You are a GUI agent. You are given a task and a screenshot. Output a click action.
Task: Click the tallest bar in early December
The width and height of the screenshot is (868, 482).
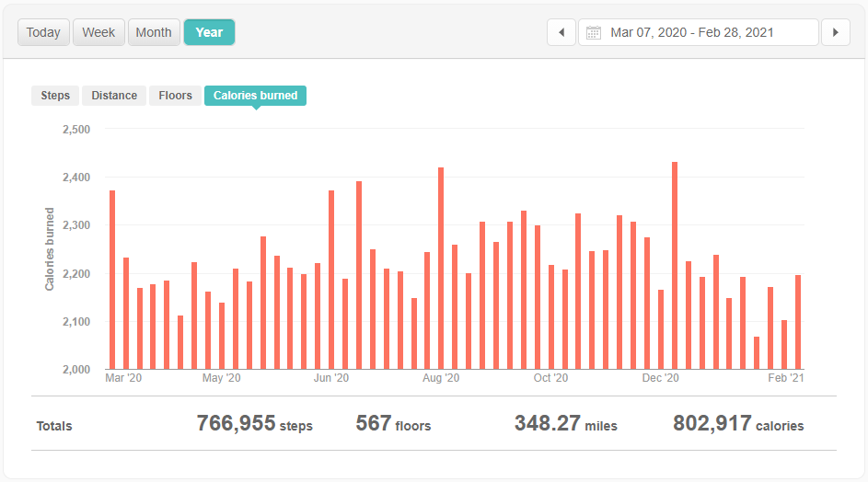coord(675,267)
